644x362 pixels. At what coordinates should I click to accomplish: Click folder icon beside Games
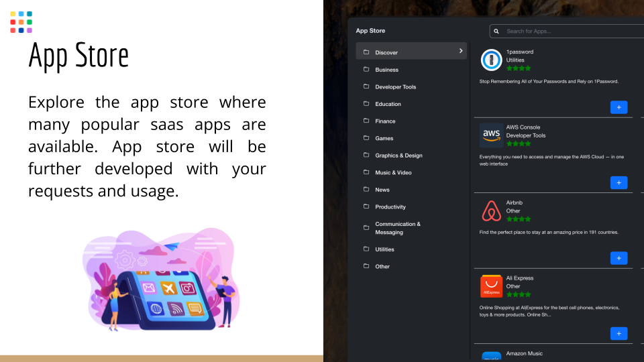point(366,138)
